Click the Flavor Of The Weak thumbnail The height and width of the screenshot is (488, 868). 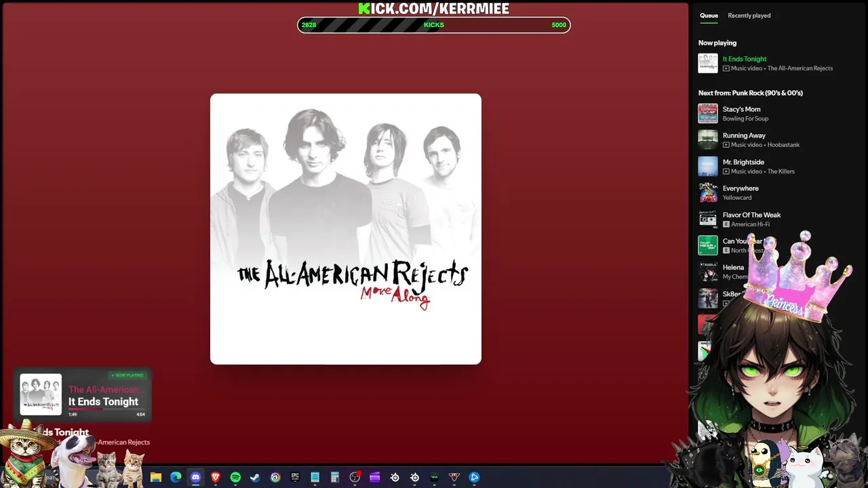click(x=708, y=219)
